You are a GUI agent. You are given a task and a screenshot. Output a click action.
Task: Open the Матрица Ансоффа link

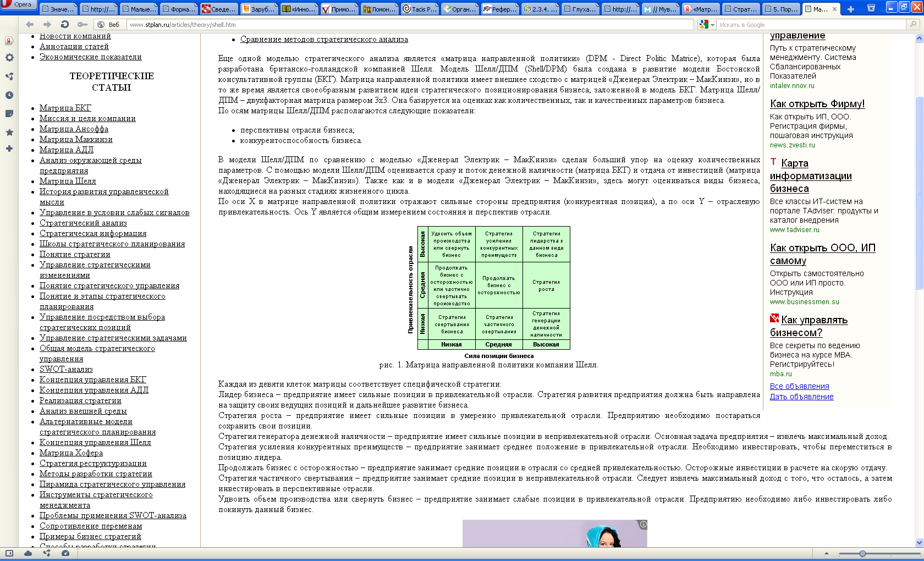click(74, 129)
